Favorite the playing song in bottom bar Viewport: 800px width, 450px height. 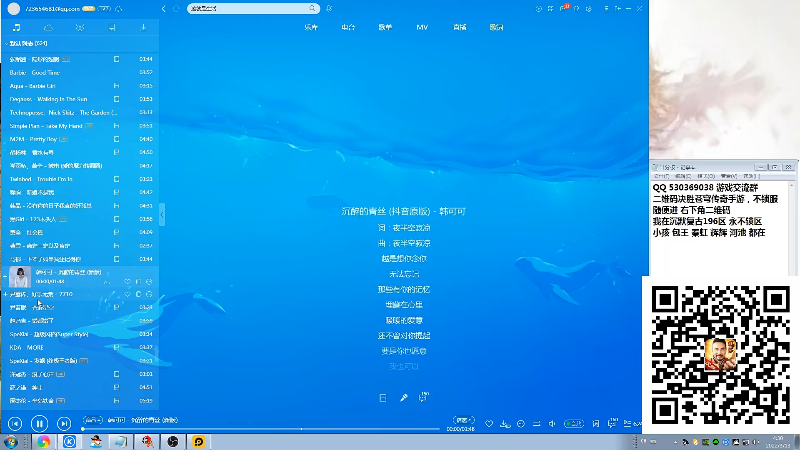(x=489, y=423)
